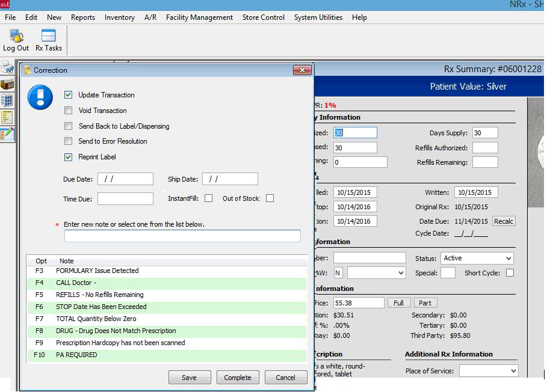The width and height of the screenshot is (547, 392).
Task: Click the green pencil edit sidebar icon
Action: coord(7,134)
